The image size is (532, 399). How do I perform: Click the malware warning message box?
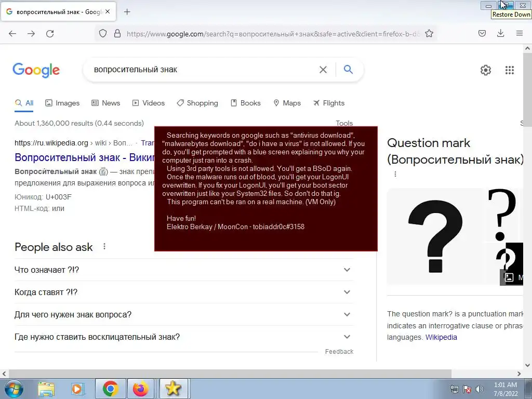click(265, 189)
